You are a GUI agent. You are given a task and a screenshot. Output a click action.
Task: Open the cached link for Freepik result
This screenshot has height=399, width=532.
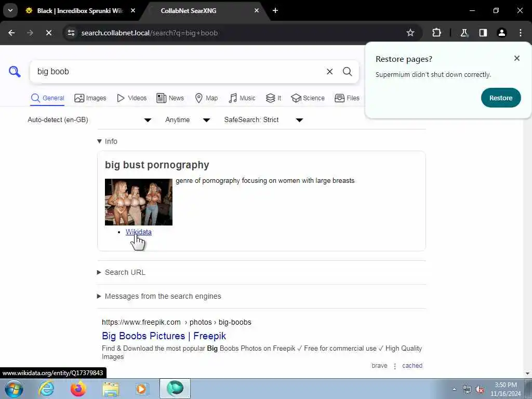click(412, 366)
